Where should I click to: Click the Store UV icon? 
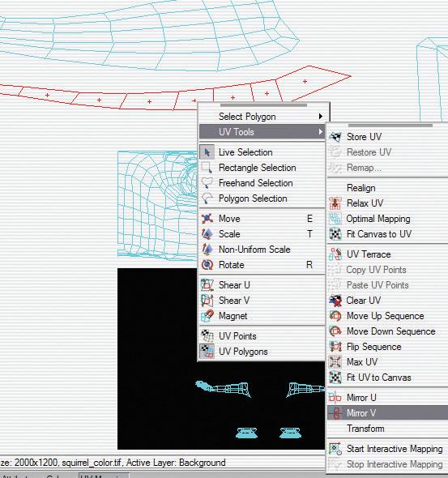335,137
